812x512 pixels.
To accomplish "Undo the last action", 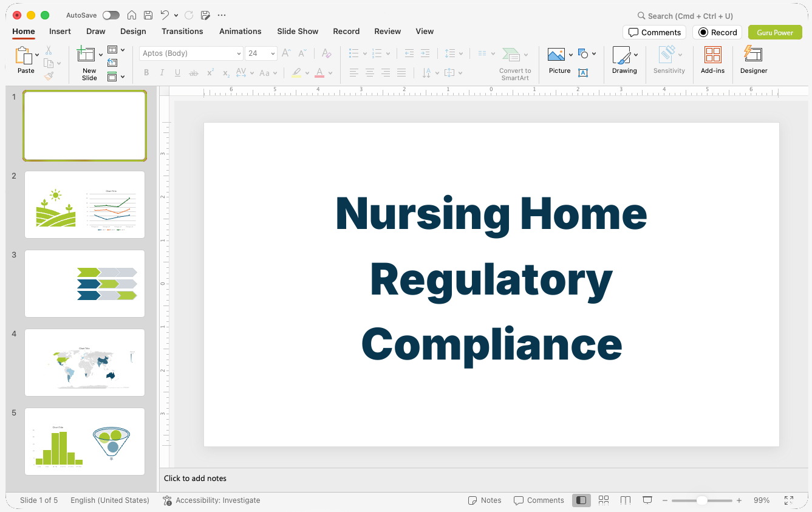I will coord(165,15).
